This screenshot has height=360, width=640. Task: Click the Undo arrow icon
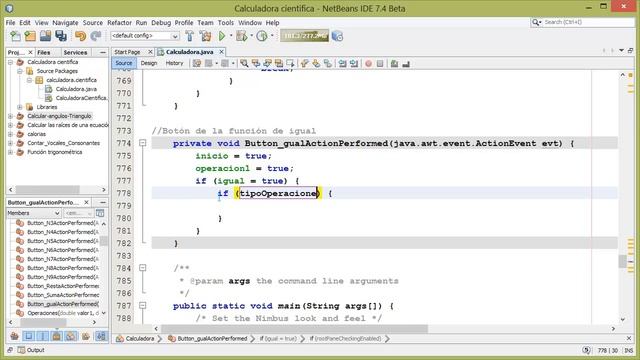point(80,36)
